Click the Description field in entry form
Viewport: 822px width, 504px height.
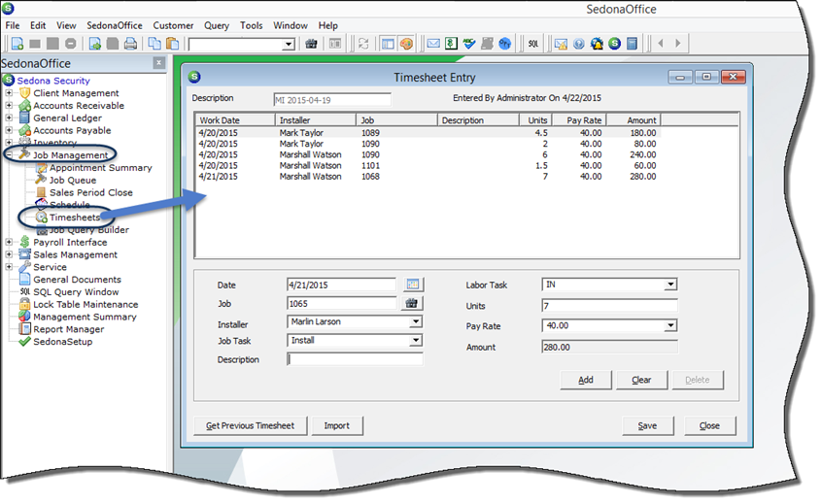coord(355,359)
